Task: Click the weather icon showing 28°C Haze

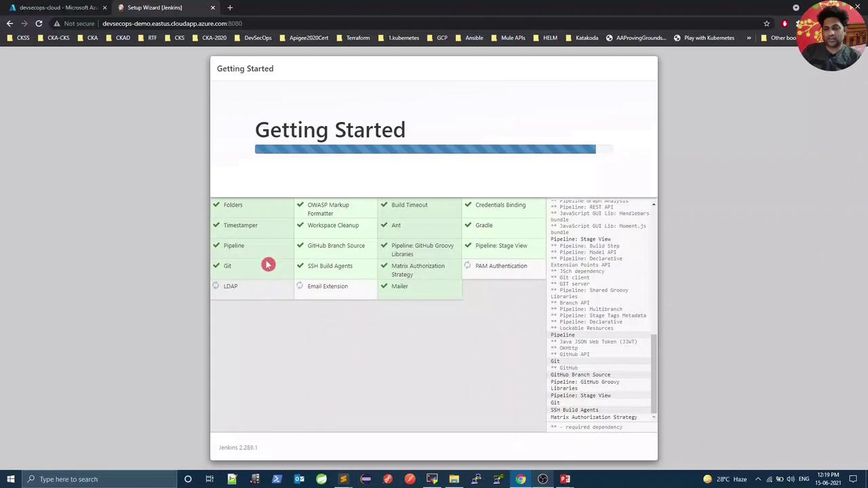Action: pyautogui.click(x=707, y=479)
